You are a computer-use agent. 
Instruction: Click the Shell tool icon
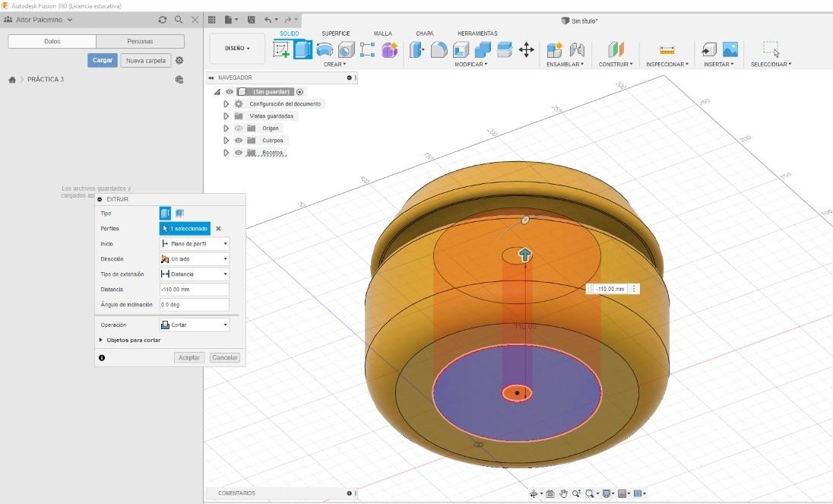[x=461, y=50]
